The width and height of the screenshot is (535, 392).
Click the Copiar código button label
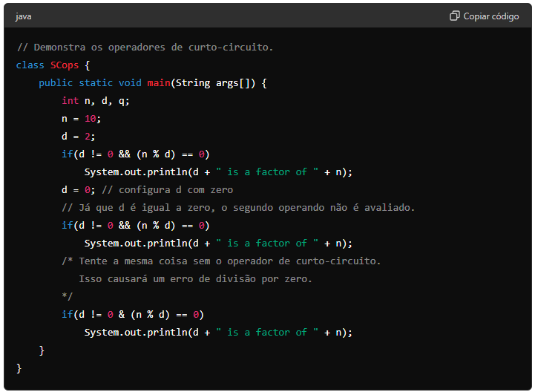tap(491, 16)
